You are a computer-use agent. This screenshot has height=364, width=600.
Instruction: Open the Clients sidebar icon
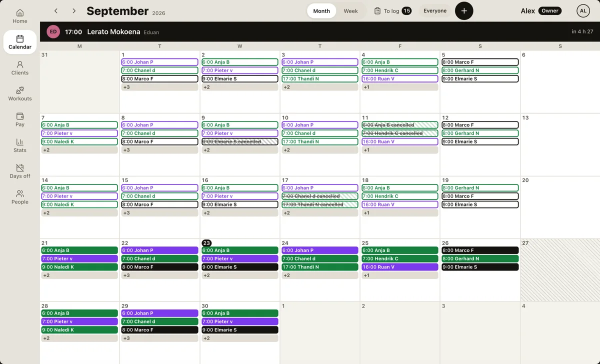20,68
